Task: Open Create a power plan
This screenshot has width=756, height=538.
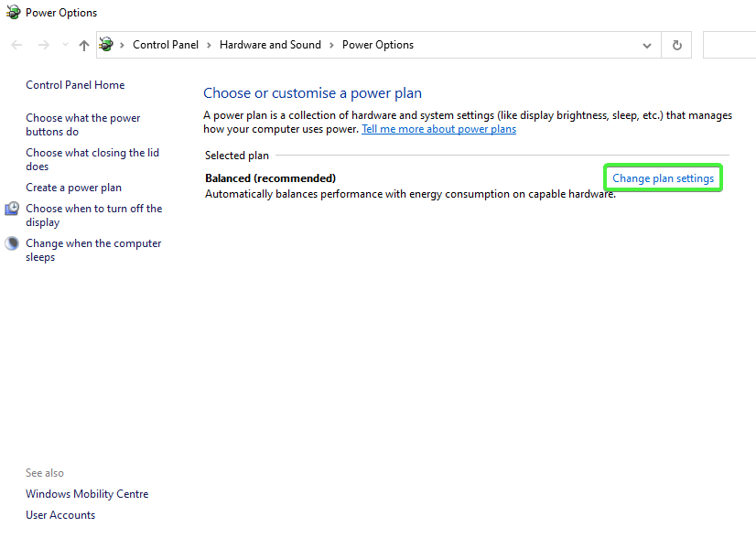Action: click(73, 187)
